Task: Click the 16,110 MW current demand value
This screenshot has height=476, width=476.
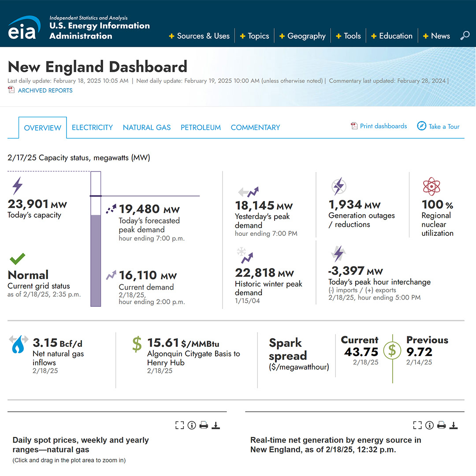Action: (148, 275)
